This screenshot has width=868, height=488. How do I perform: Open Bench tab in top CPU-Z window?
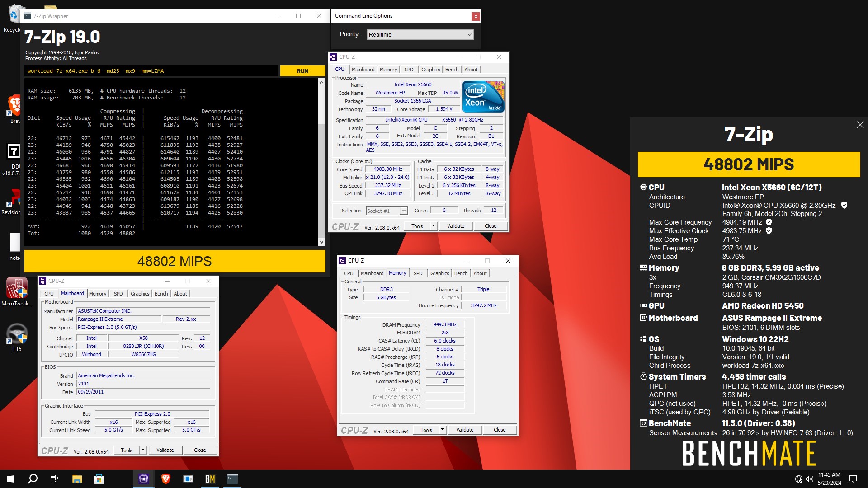pos(452,70)
